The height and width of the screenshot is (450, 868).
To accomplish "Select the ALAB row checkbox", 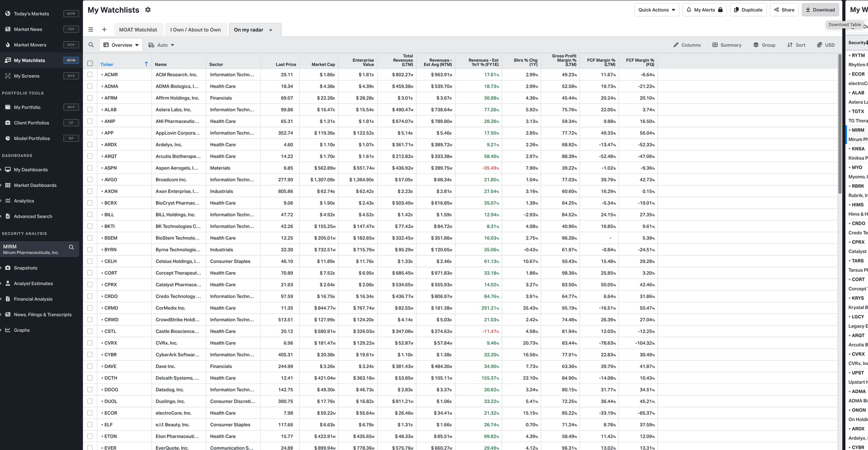I will tap(90, 110).
